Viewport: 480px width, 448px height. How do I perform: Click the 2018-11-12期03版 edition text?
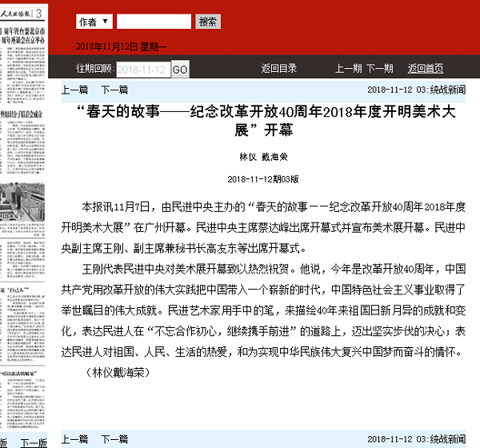[x=263, y=179]
